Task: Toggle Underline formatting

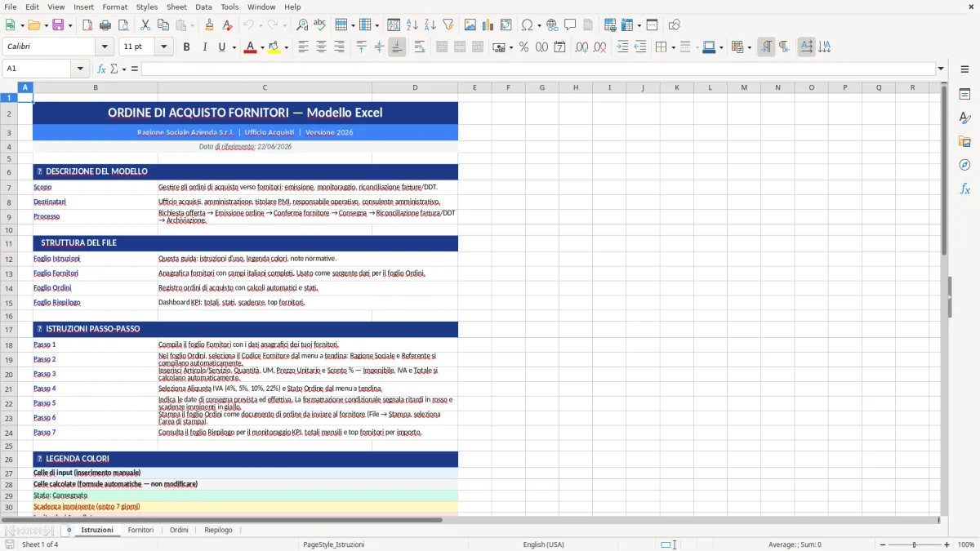Action: [221, 47]
